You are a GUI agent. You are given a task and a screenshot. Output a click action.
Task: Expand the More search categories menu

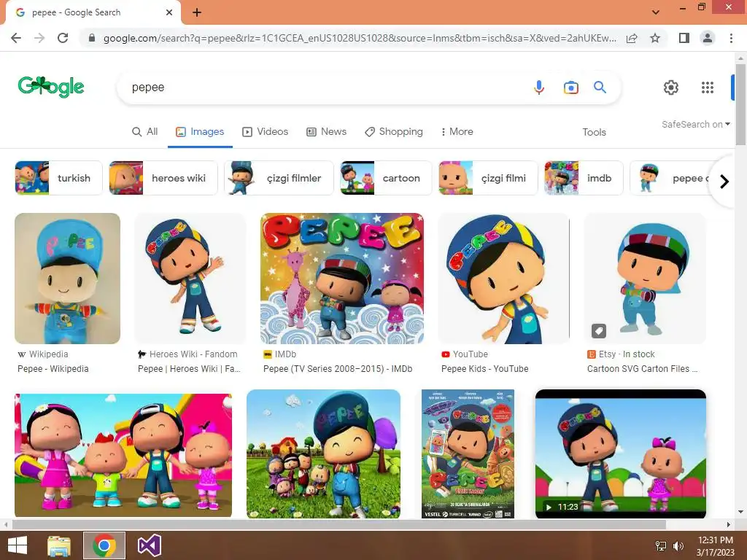point(457,131)
